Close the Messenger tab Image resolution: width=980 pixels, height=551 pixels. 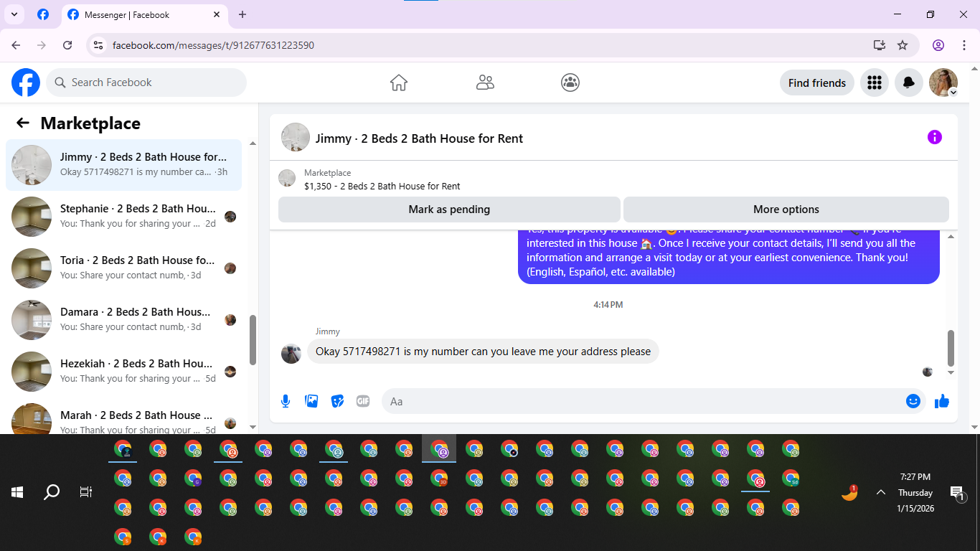(x=217, y=14)
